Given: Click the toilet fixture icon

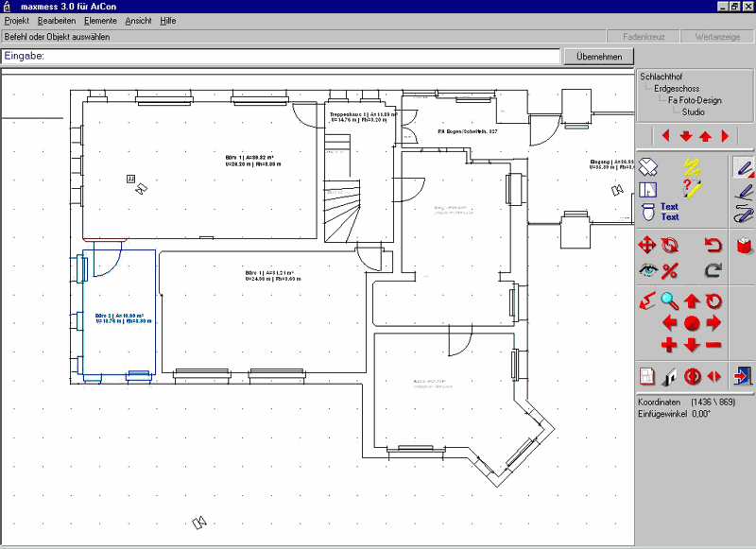Looking at the screenshot, I should coord(648,212).
